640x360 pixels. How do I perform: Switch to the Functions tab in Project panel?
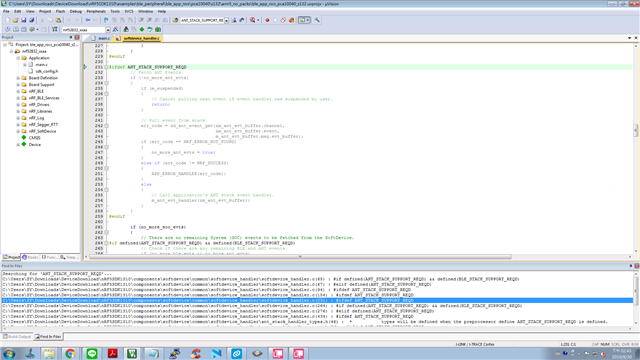(50, 258)
